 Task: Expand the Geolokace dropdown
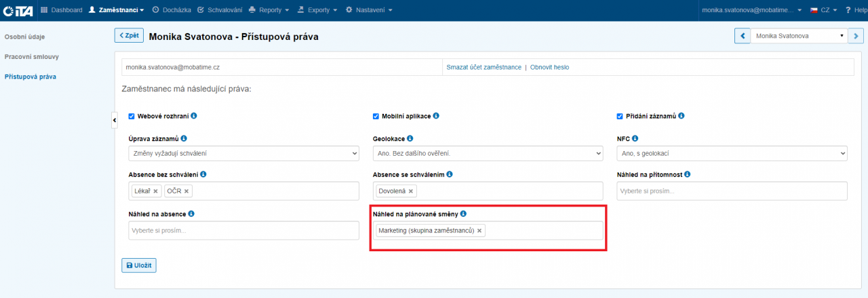(x=488, y=154)
